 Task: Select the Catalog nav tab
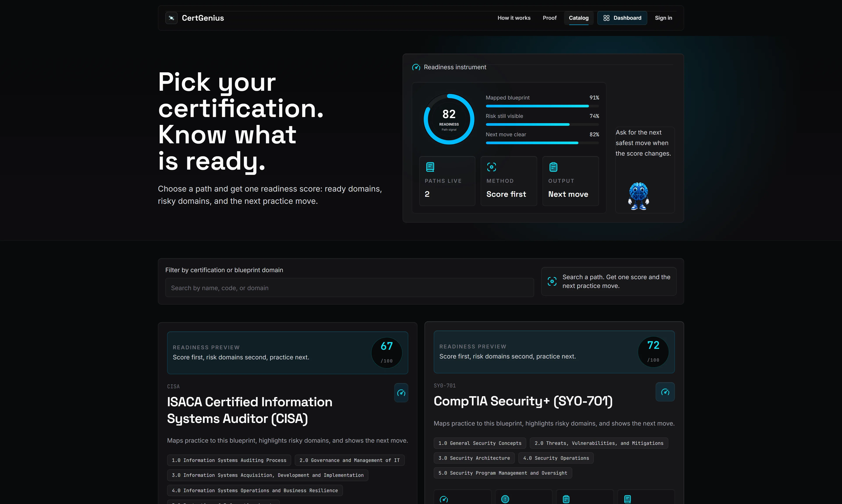pos(578,18)
